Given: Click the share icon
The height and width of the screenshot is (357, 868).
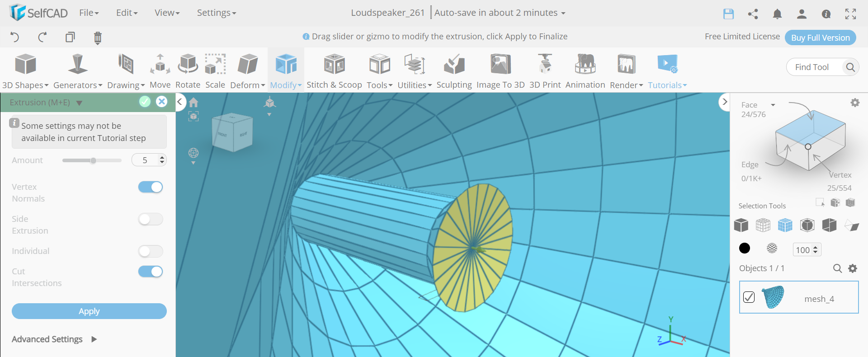Looking at the screenshot, I should pyautogui.click(x=753, y=14).
